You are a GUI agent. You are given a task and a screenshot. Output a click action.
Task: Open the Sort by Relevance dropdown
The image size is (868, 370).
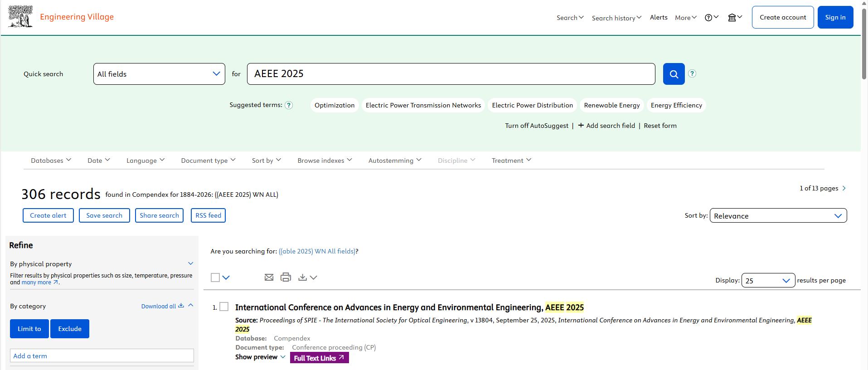(x=778, y=216)
